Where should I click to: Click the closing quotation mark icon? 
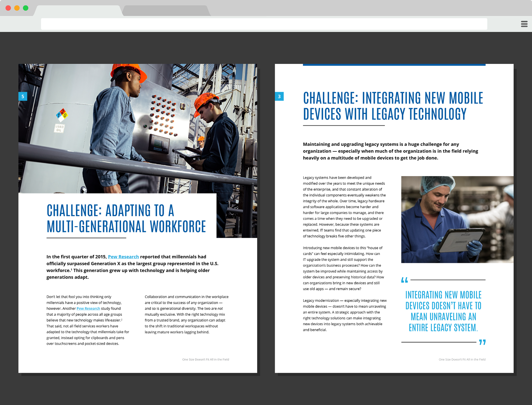(x=482, y=342)
